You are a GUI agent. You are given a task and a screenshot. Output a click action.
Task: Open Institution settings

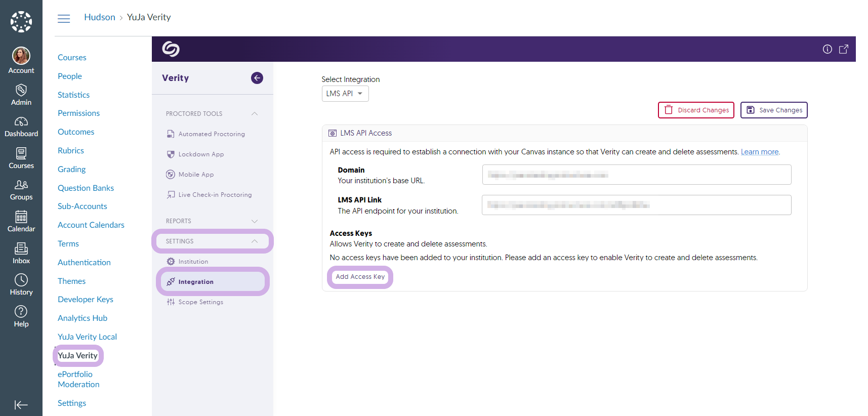pyautogui.click(x=187, y=262)
